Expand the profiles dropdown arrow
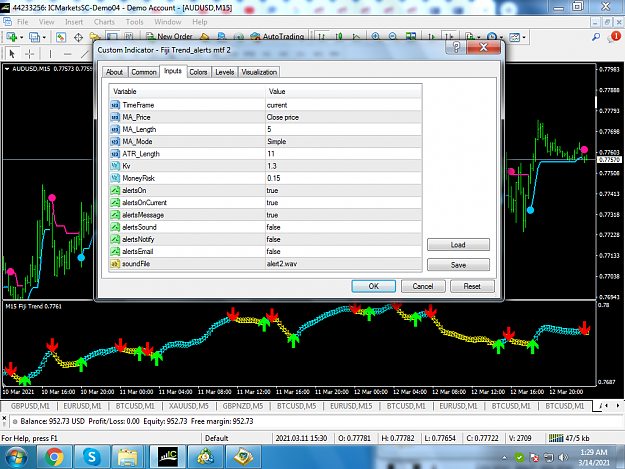 tap(44, 37)
